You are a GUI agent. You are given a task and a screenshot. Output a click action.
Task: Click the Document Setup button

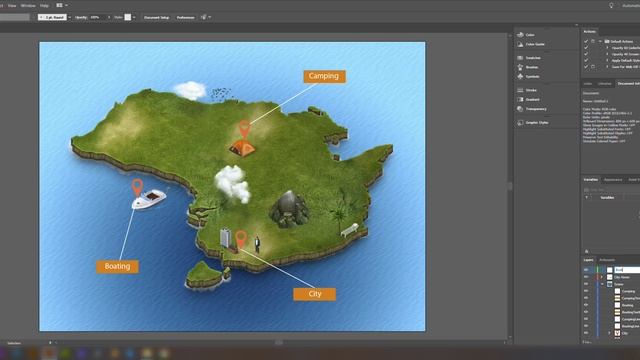pos(156,17)
